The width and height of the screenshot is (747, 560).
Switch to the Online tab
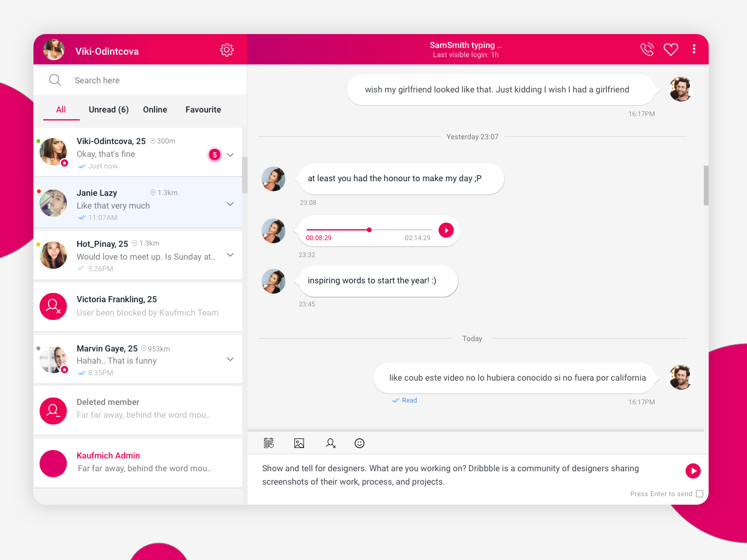[155, 110]
